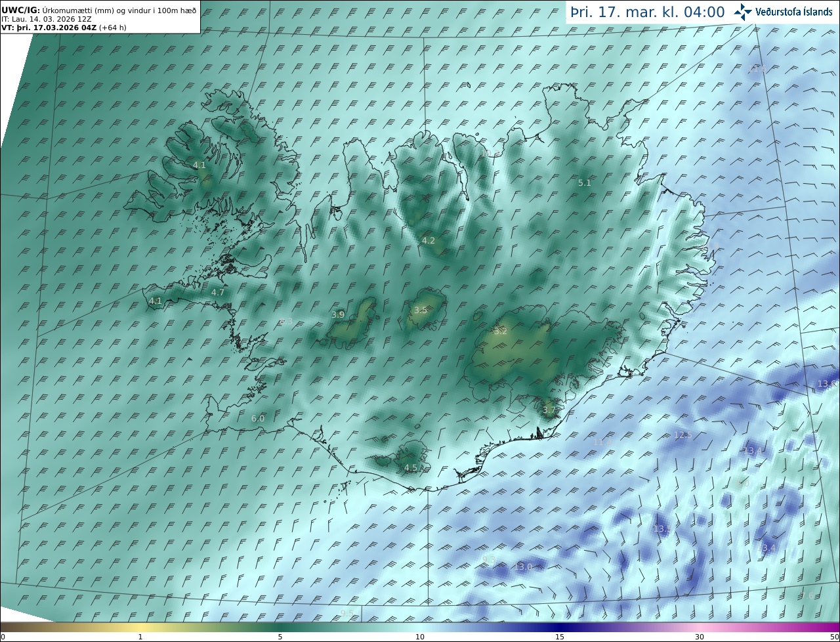Select the UWC/IG Úrkomumætti title line

coord(99,10)
